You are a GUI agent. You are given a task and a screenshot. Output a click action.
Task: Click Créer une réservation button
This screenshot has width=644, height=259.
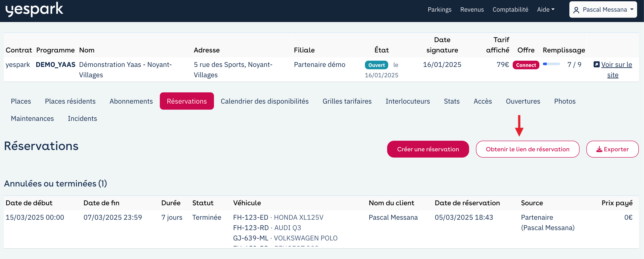click(x=428, y=149)
